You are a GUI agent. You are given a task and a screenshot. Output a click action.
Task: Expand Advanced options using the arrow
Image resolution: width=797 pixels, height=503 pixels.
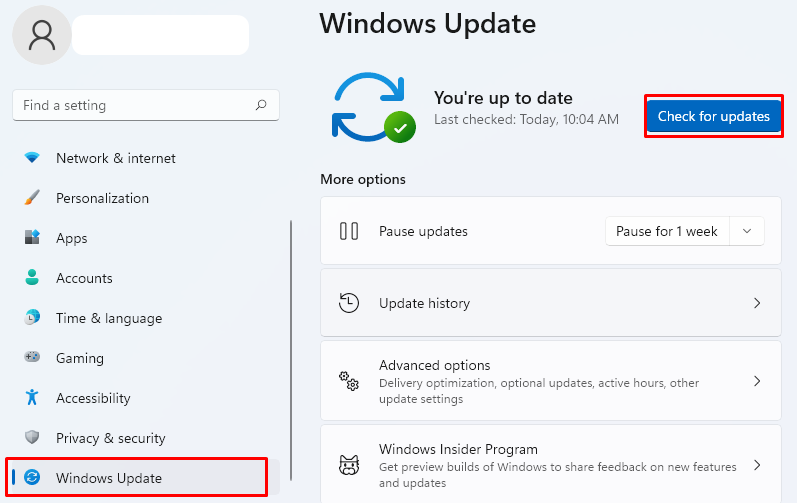tap(757, 381)
